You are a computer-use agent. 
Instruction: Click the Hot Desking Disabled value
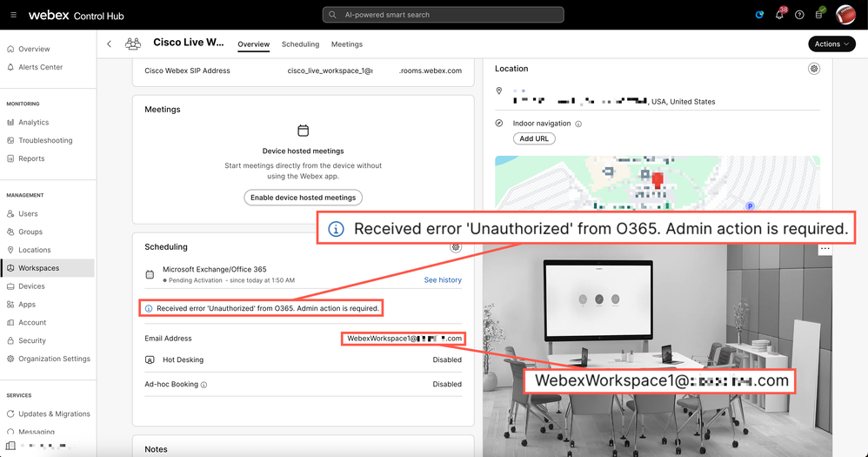[x=447, y=360]
